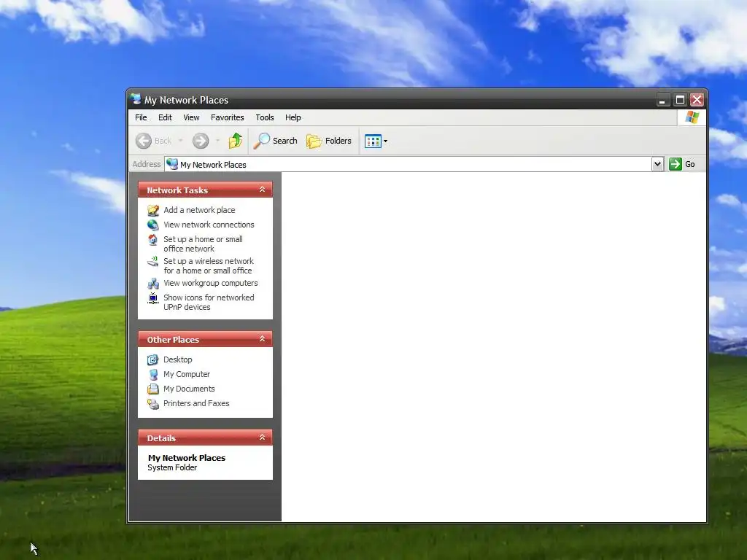Click the 'System Folder' details text
Image resolution: width=747 pixels, height=560 pixels.
172,467
